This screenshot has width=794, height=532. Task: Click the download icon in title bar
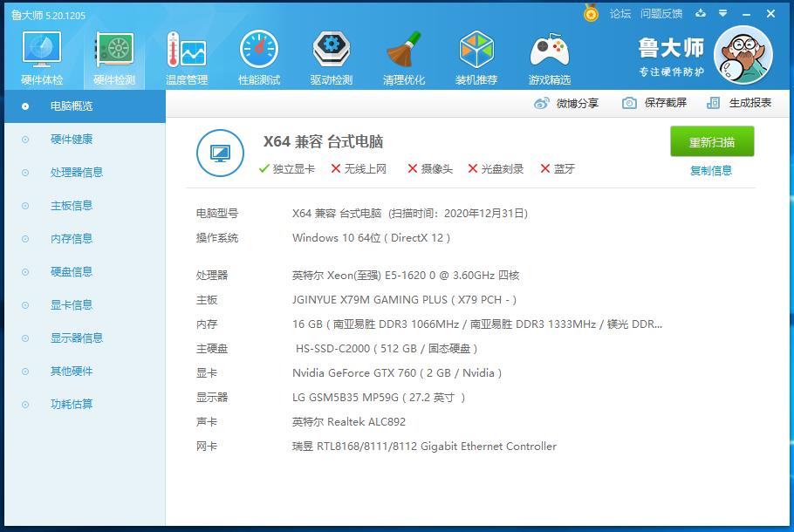[702, 14]
